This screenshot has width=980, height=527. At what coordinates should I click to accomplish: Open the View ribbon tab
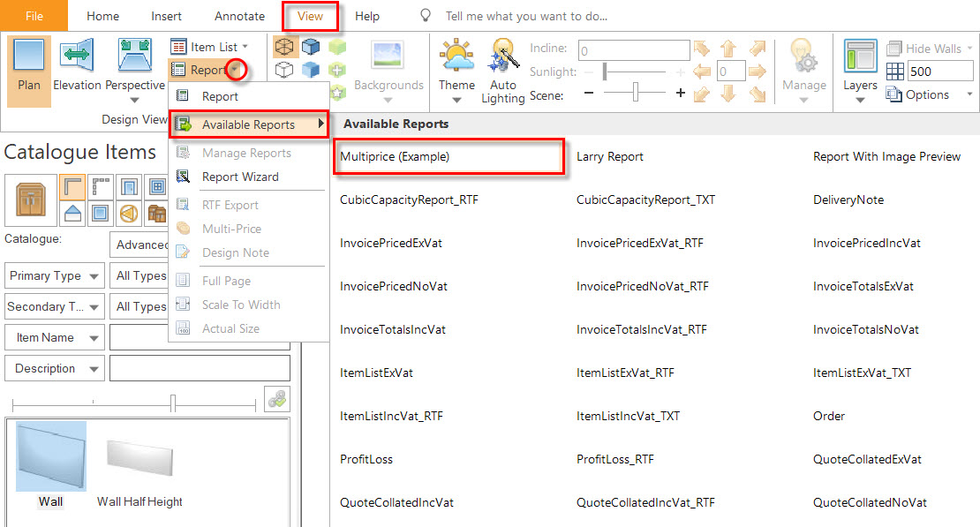click(x=310, y=16)
